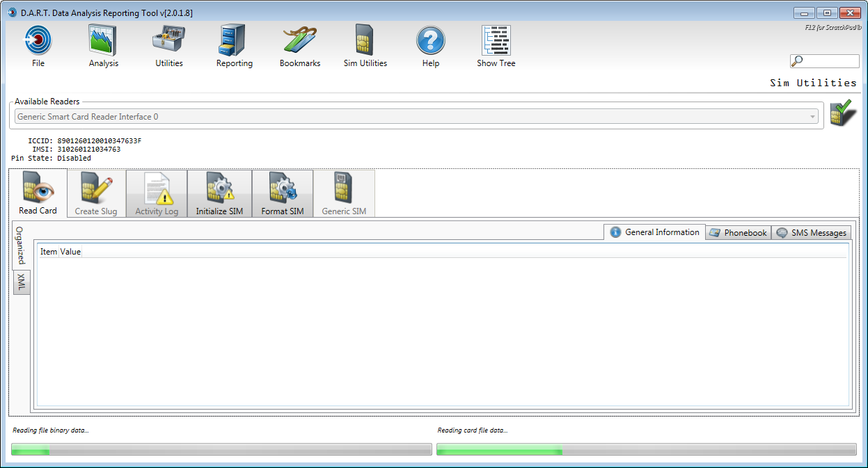The width and height of the screenshot is (868, 468).
Task: Click the card file data progress bar
Action: 647,449
